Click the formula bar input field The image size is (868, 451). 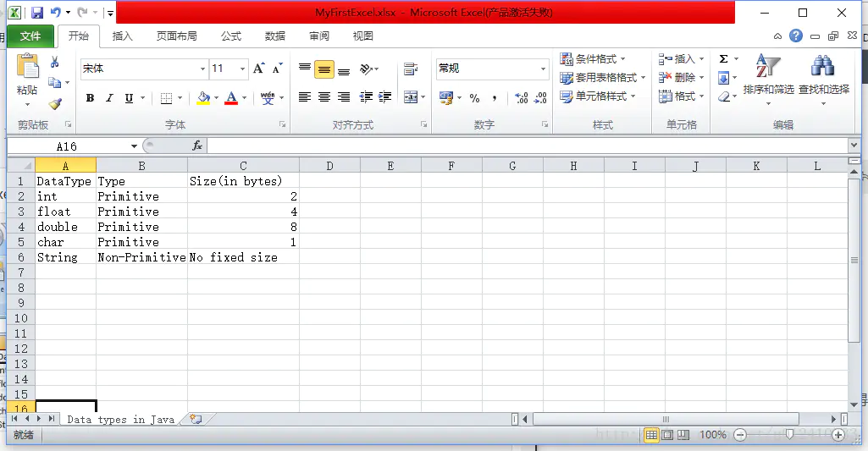coord(528,146)
